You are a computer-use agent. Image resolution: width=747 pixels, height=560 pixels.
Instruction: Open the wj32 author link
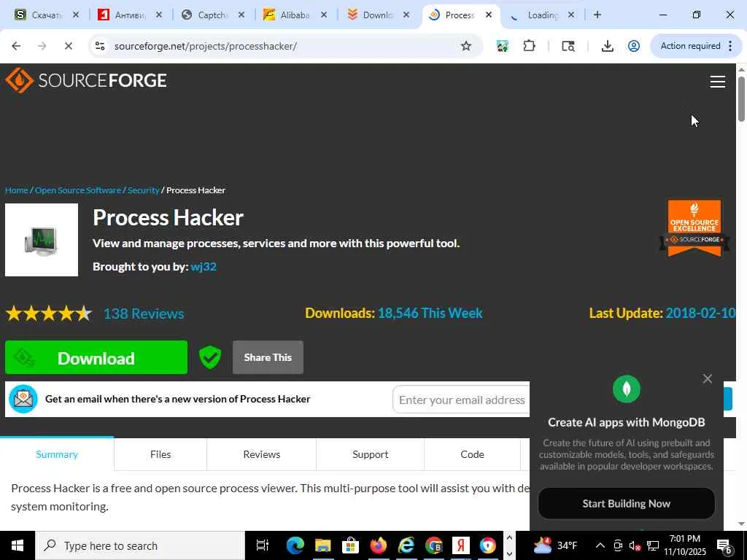[204, 267]
